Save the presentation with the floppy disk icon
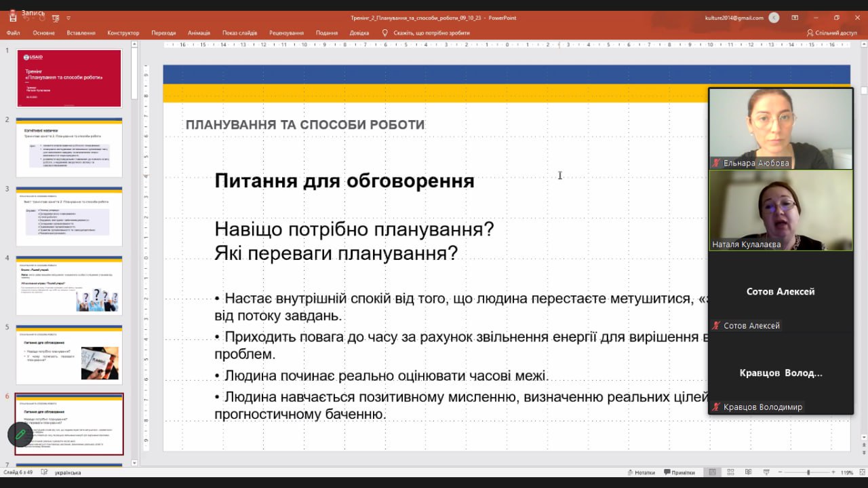The width and height of the screenshot is (868, 488). pyautogui.click(x=13, y=19)
